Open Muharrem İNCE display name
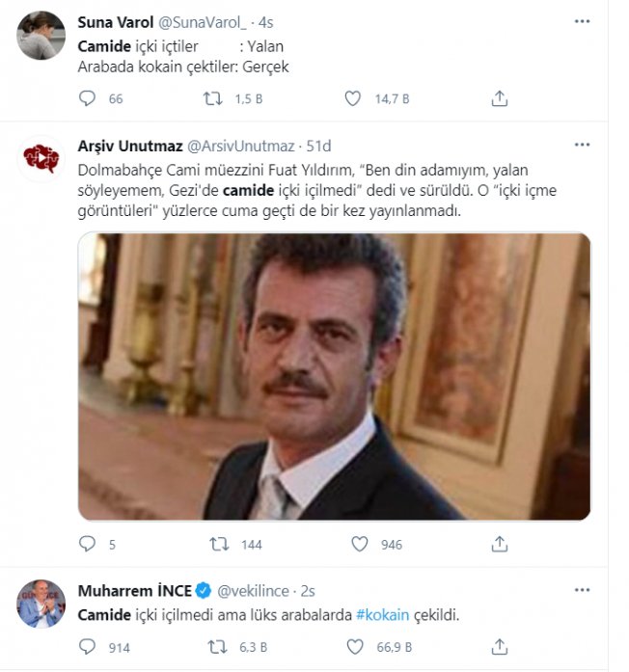This screenshot has height=672, width=629. click(134, 591)
